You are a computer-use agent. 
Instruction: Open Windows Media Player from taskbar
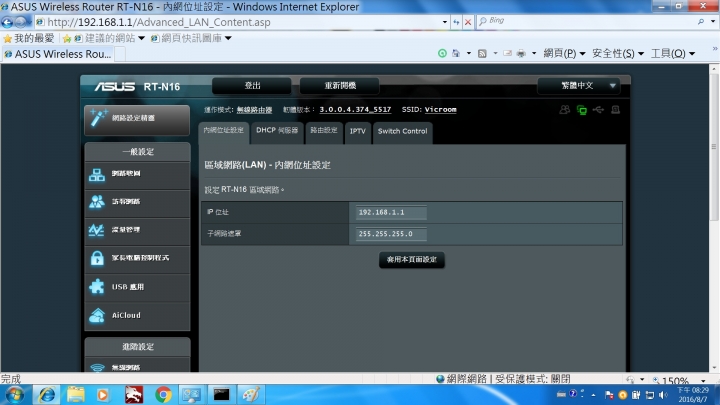tap(103, 394)
